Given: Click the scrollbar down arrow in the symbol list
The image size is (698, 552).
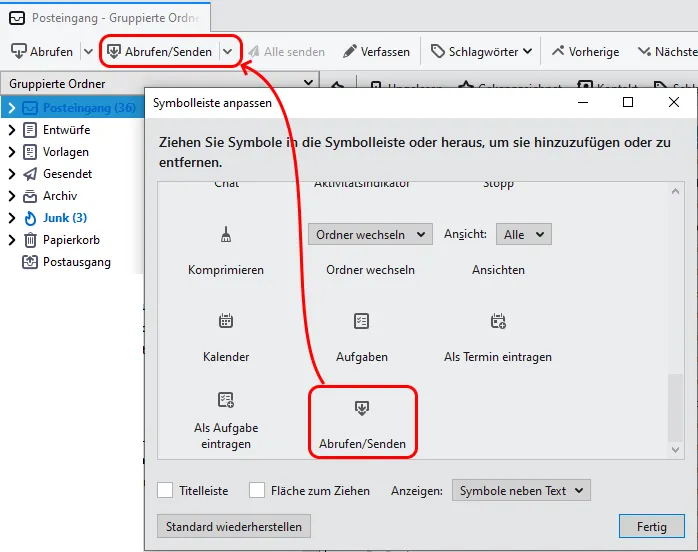Looking at the screenshot, I should [x=675, y=450].
